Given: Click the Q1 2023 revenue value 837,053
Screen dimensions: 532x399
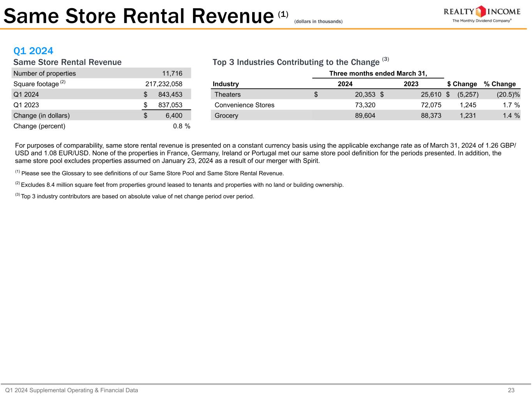Looking at the screenshot, I should tap(170, 105).
